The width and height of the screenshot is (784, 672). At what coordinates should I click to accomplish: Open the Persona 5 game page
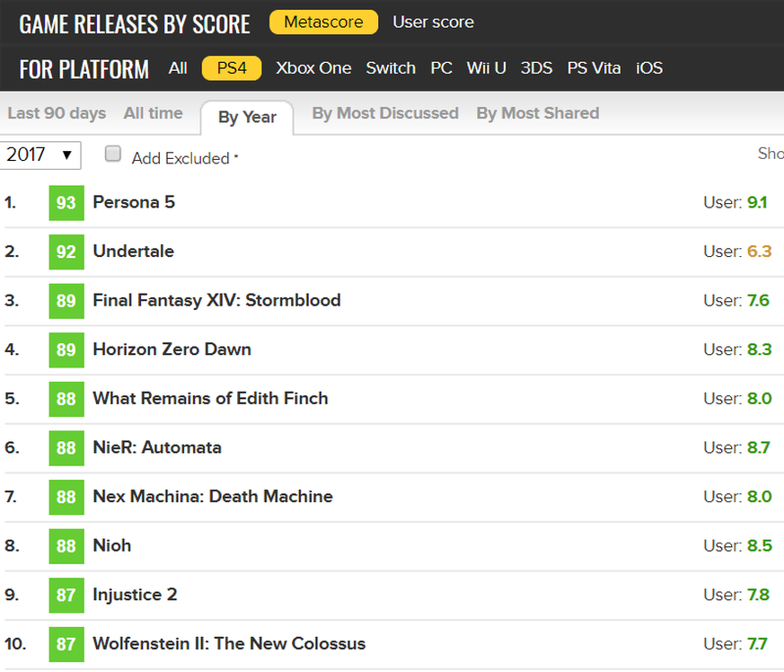pyautogui.click(x=134, y=202)
